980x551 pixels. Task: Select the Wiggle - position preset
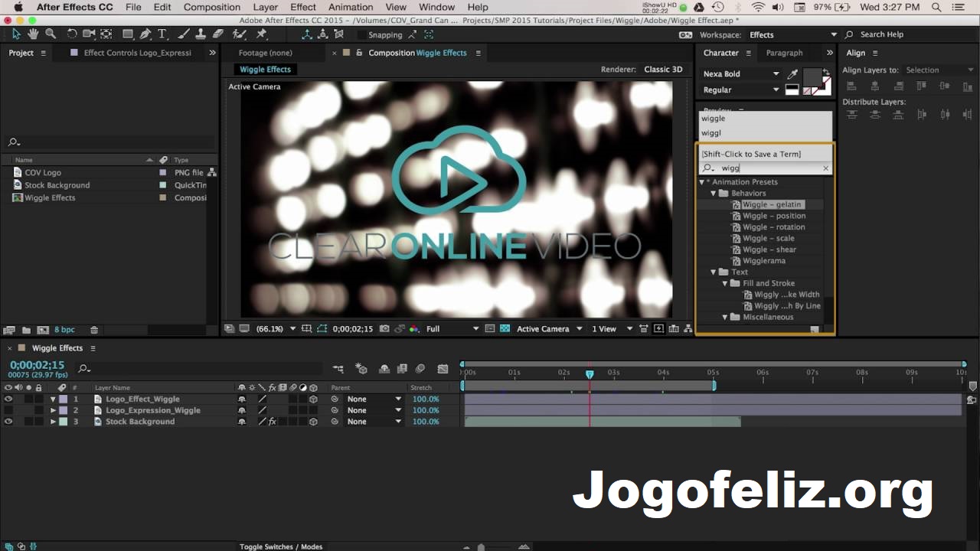tap(773, 216)
